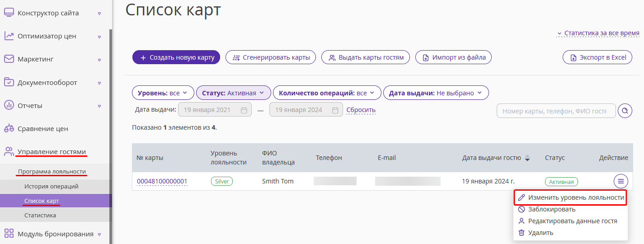Click the Отчеты bar chart icon
The image size is (644, 244).
[x=9, y=105]
